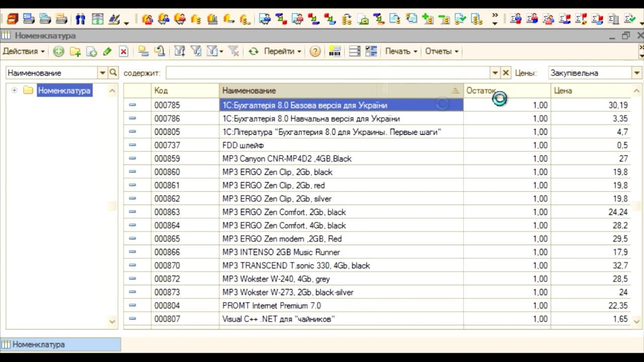Expand the Номенклатура tree node
The image size is (644, 362).
pyautogui.click(x=14, y=90)
